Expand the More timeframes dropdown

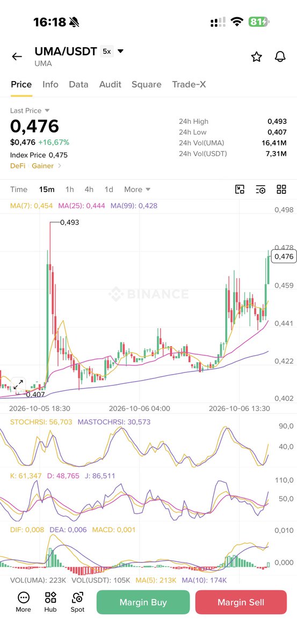[x=137, y=189]
